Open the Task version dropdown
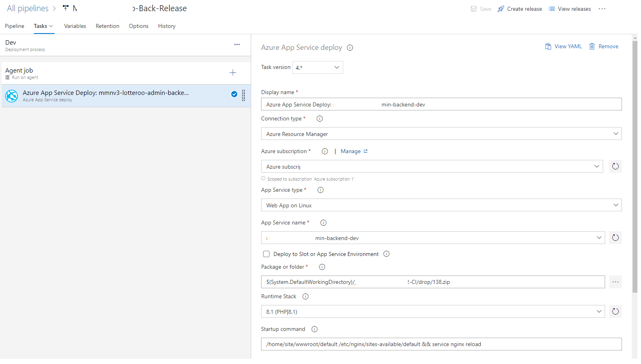Viewport: 641px width, 364px height. (318, 67)
